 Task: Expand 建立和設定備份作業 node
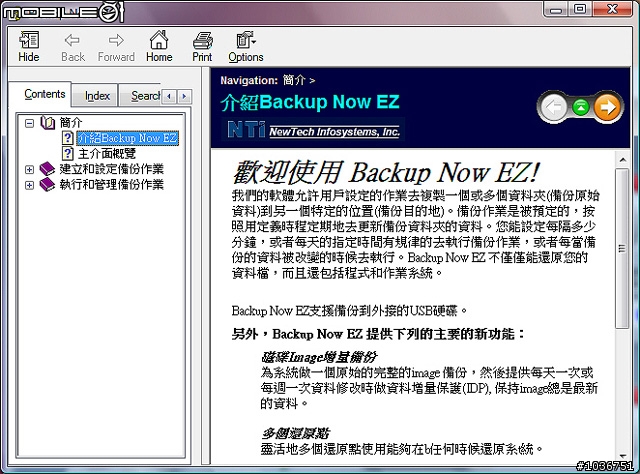29,169
